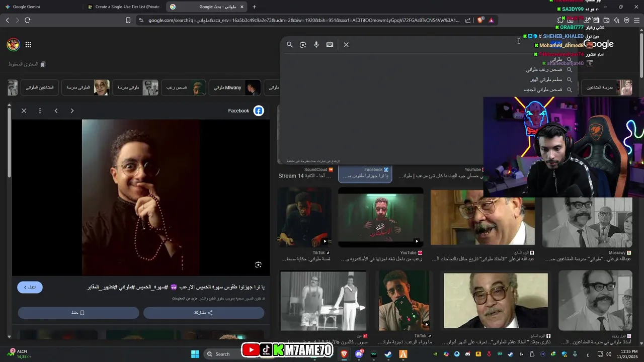Click the address bar URL field
The width and height of the screenshot is (644, 362).
(x=303, y=20)
